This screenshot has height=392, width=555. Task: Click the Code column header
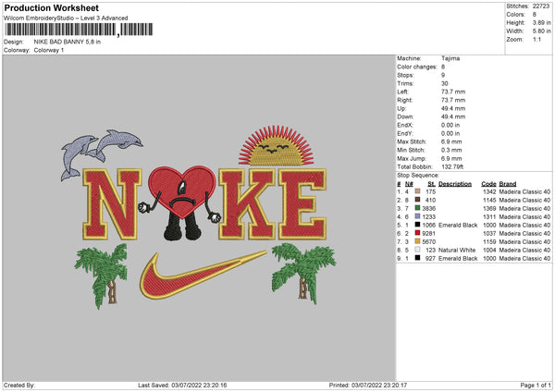[x=488, y=184]
